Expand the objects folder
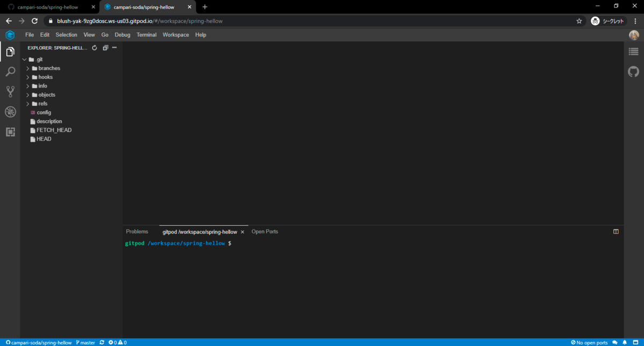Viewport: 644px width, 346px height. click(28, 95)
